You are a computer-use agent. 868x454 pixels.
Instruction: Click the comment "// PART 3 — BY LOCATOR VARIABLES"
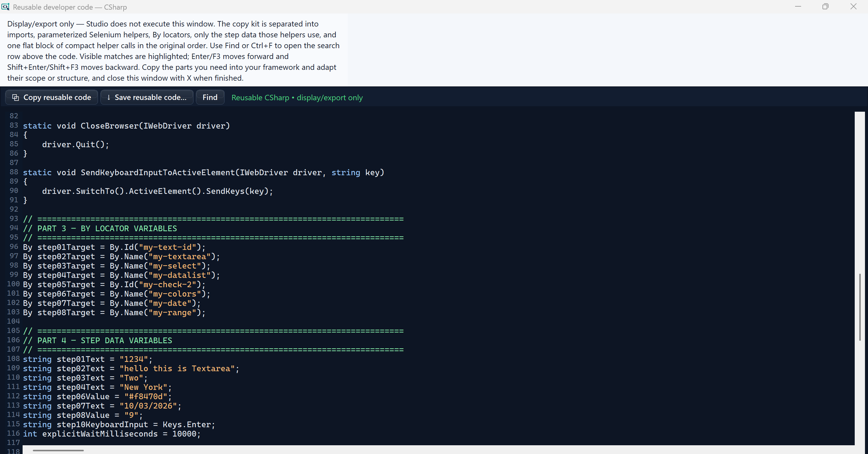point(100,229)
